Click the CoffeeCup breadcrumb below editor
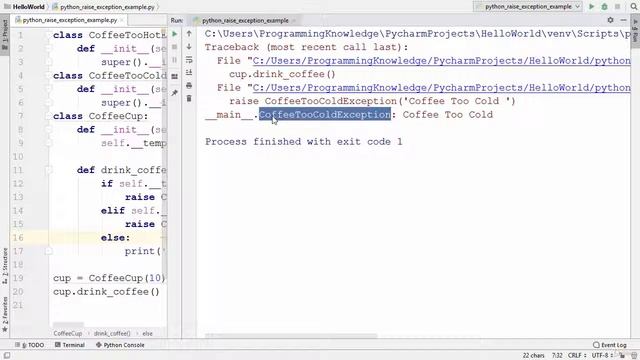Screen dimensions: 640x360 (x=68, y=333)
